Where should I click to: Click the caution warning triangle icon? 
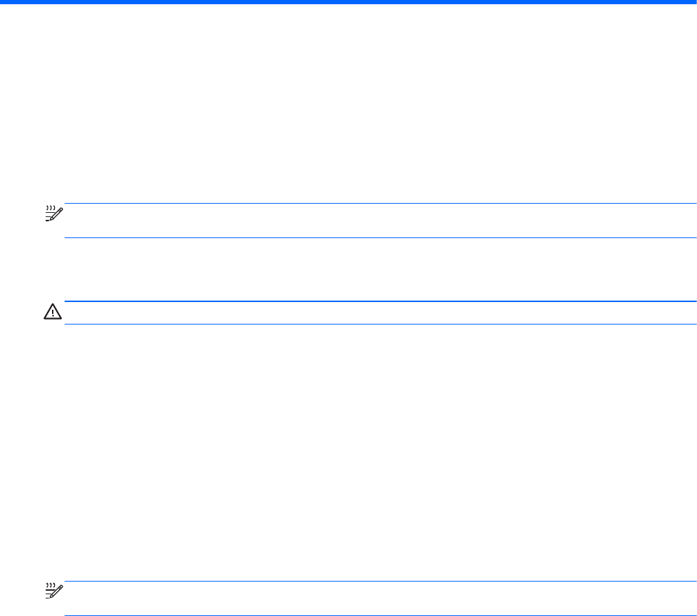coord(53,313)
